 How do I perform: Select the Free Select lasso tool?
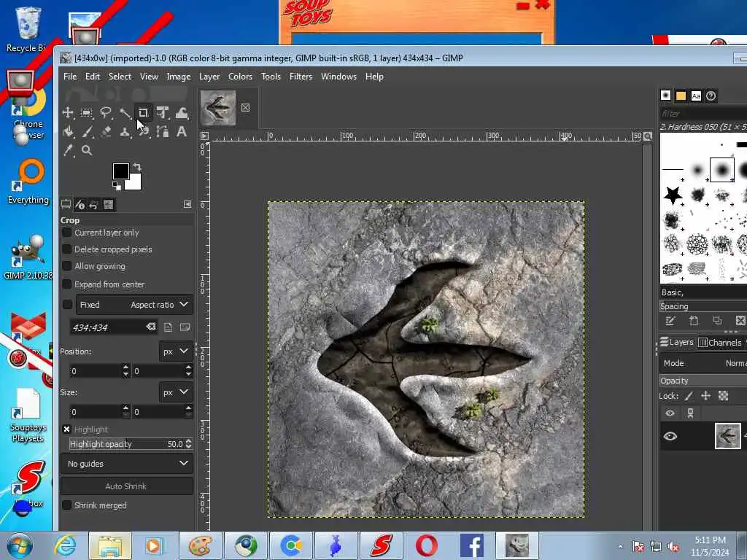click(105, 113)
